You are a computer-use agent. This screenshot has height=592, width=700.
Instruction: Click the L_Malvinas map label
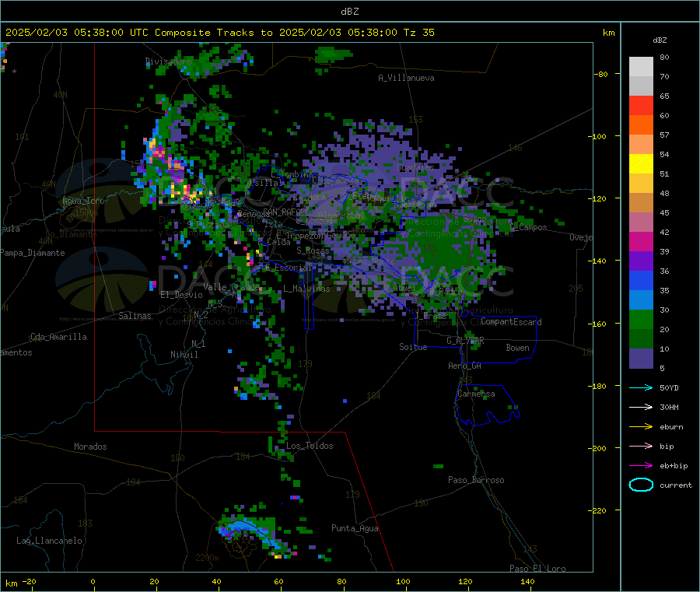(x=306, y=289)
